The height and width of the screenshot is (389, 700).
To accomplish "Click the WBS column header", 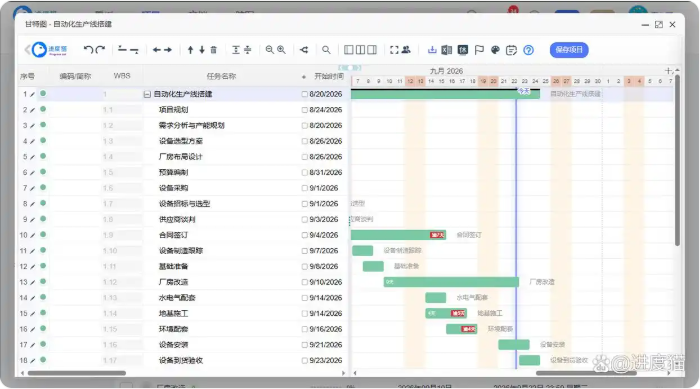I will point(122,76).
